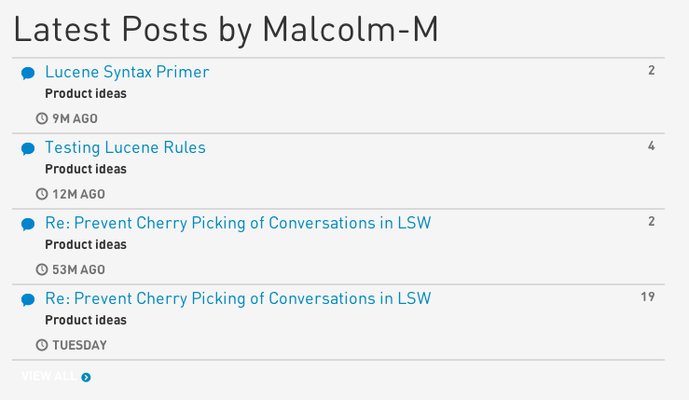The height and width of the screenshot is (400, 689).
Task: Open the Cherry Picking reply posted Tuesday
Action: (x=238, y=299)
